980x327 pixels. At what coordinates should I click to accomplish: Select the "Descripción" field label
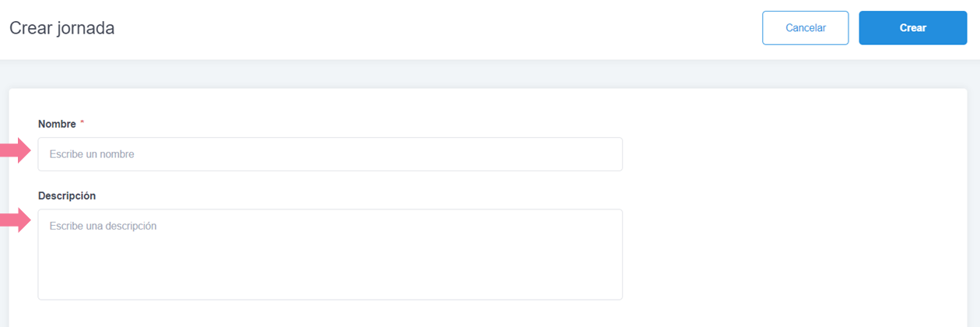point(67,195)
